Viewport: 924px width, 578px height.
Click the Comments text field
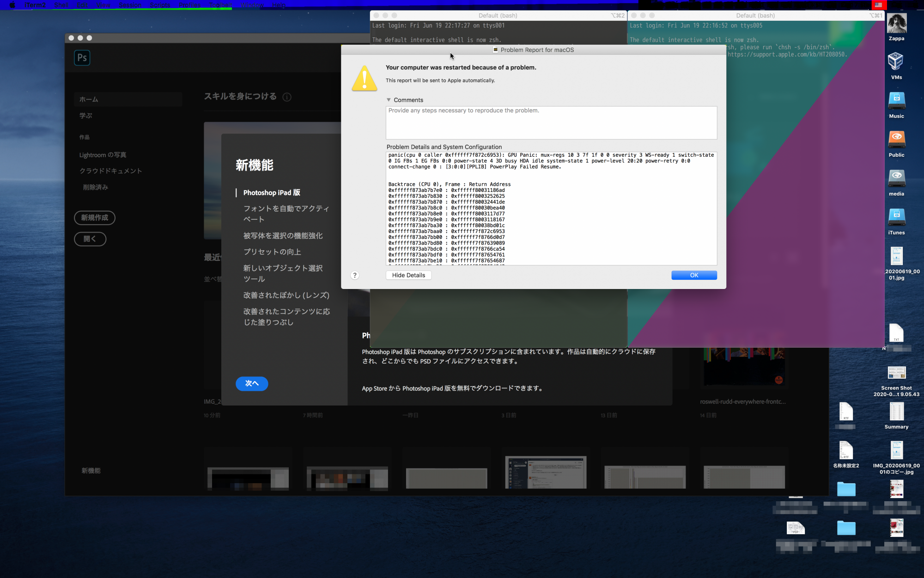tap(551, 123)
